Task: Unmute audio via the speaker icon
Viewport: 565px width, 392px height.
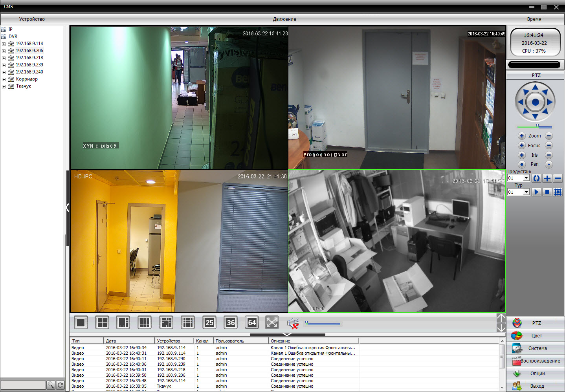Action: [x=292, y=323]
